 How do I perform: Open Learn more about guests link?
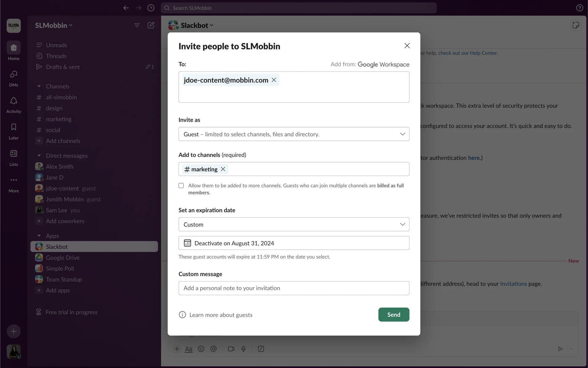(x=221, y=315)
